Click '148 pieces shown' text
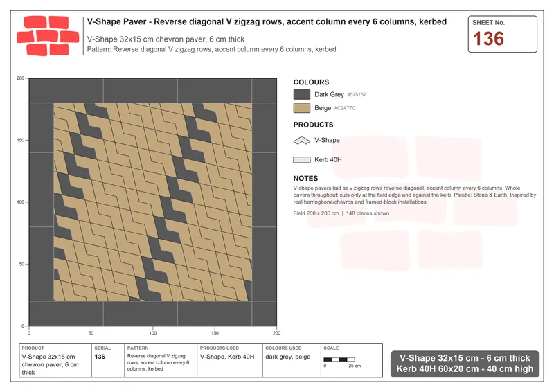Viewport: 554px width, 392px height. (368, 213)
